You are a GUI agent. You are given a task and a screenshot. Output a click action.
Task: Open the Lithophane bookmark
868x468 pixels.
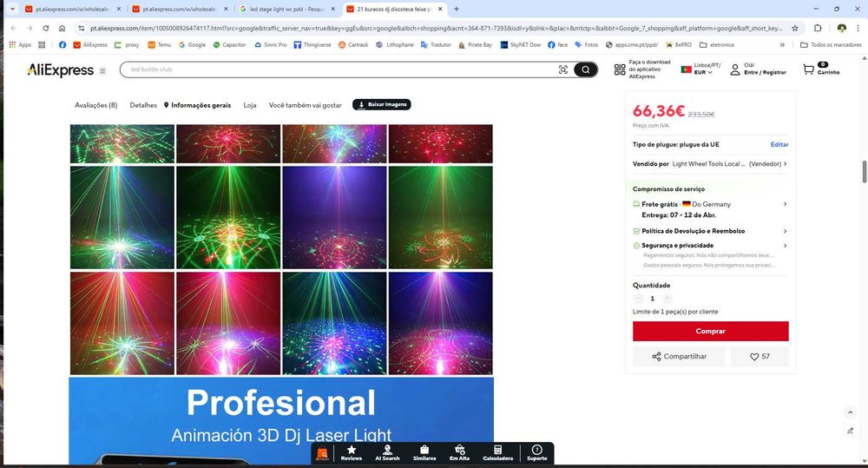(x=395, y=45)
